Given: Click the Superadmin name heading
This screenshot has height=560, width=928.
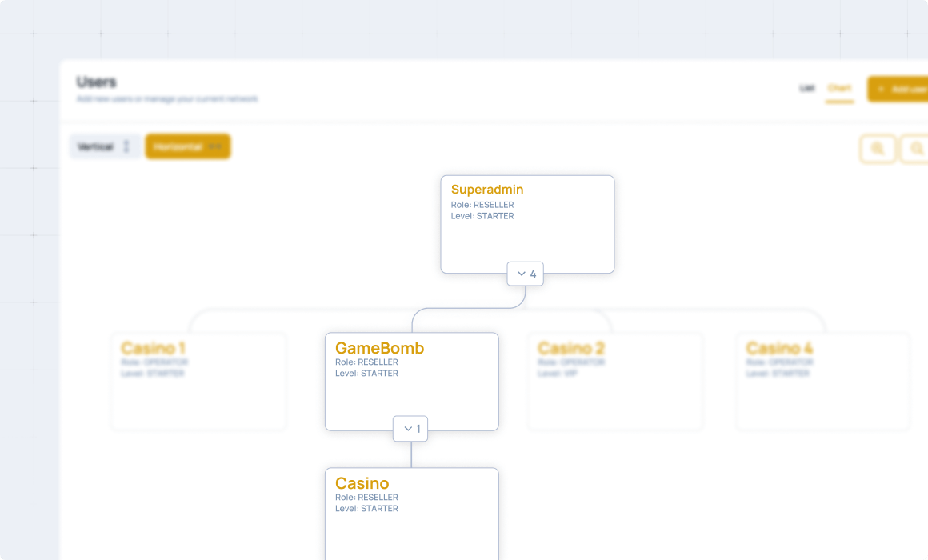Looking at the screenshot, I should coord(486,190).
